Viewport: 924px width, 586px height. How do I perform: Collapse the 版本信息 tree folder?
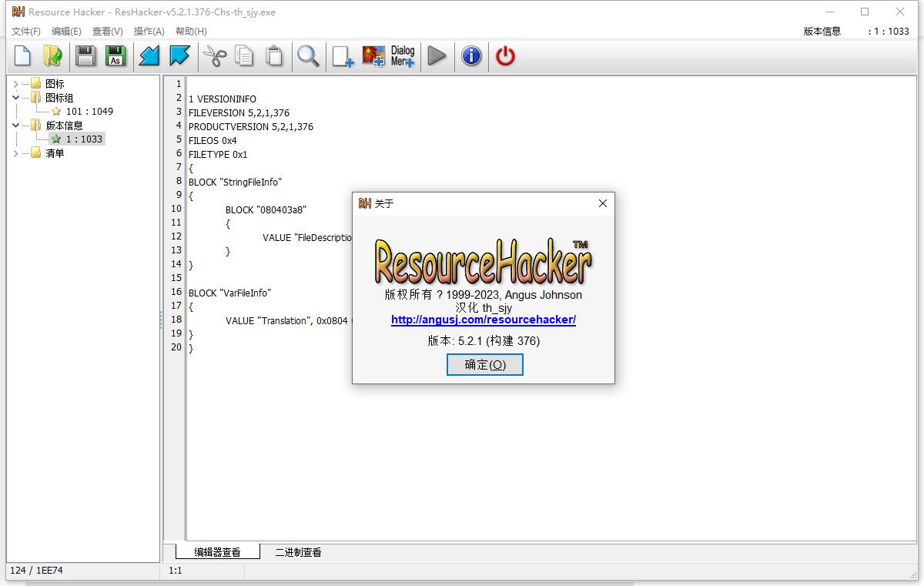16,126
